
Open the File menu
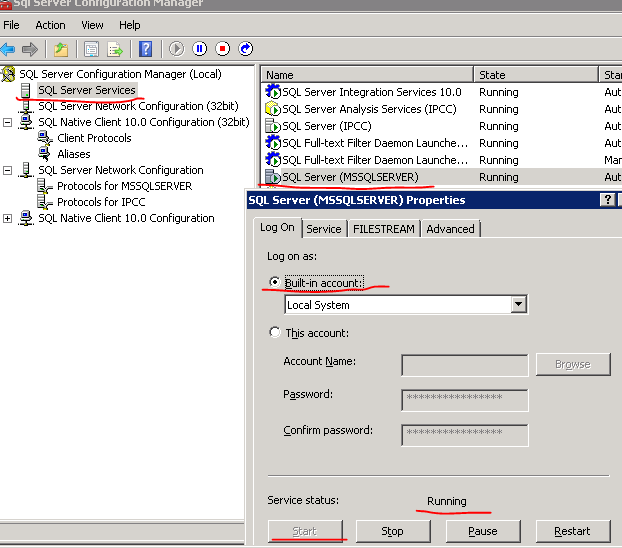[x=11, y=25]
